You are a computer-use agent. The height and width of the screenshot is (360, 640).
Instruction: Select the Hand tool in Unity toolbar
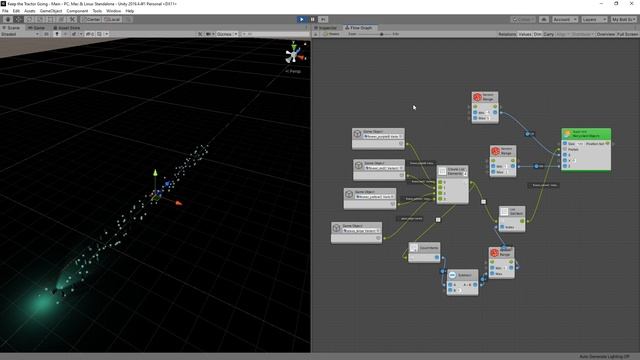click(8, 19)
